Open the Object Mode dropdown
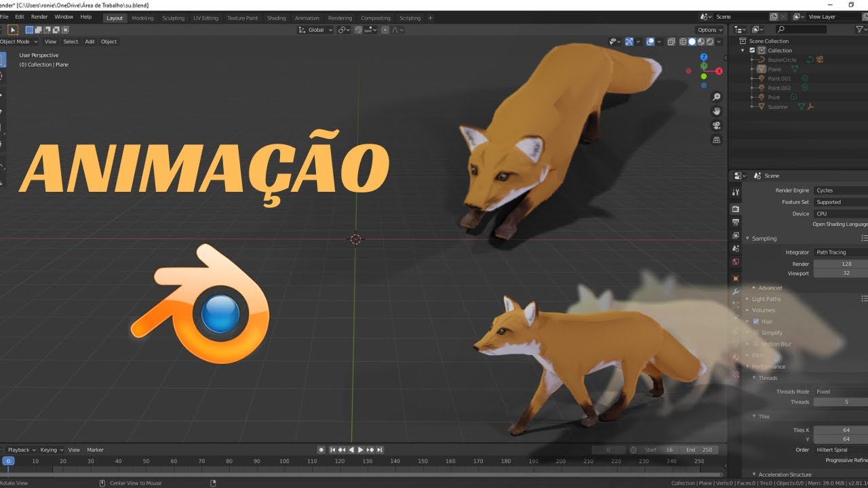 18,41
